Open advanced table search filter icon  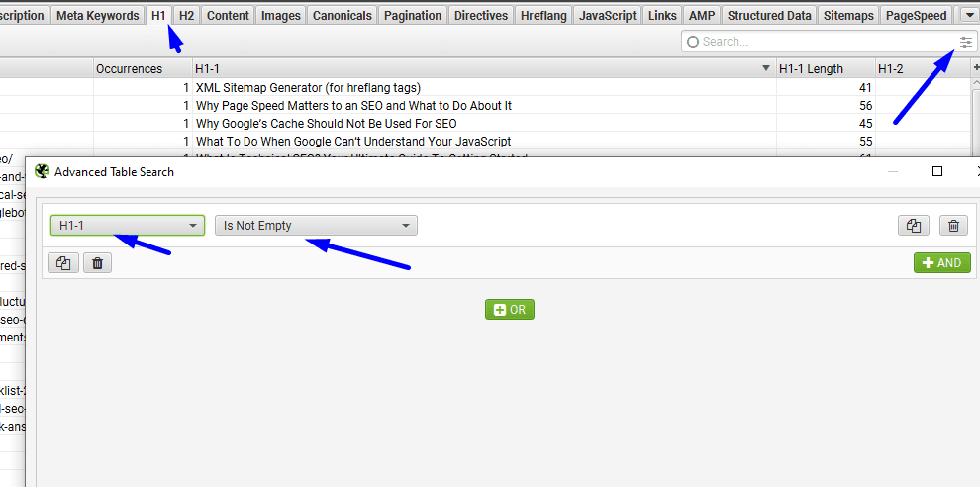(x=965, y=42)
